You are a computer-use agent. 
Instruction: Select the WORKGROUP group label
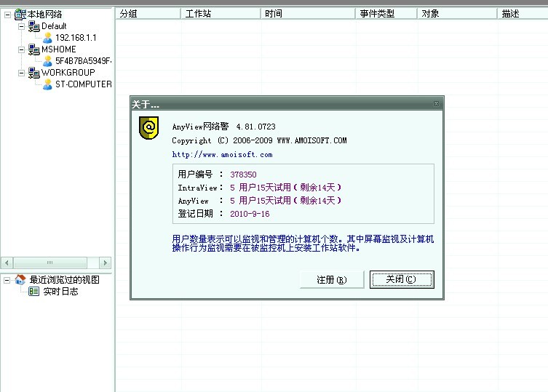68,73
